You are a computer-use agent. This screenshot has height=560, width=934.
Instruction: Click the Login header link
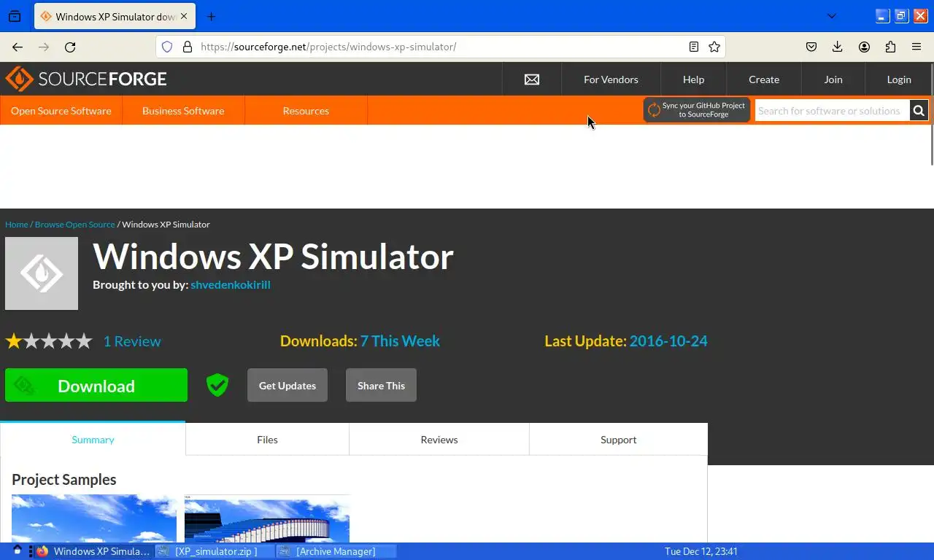tap(899, 79)
